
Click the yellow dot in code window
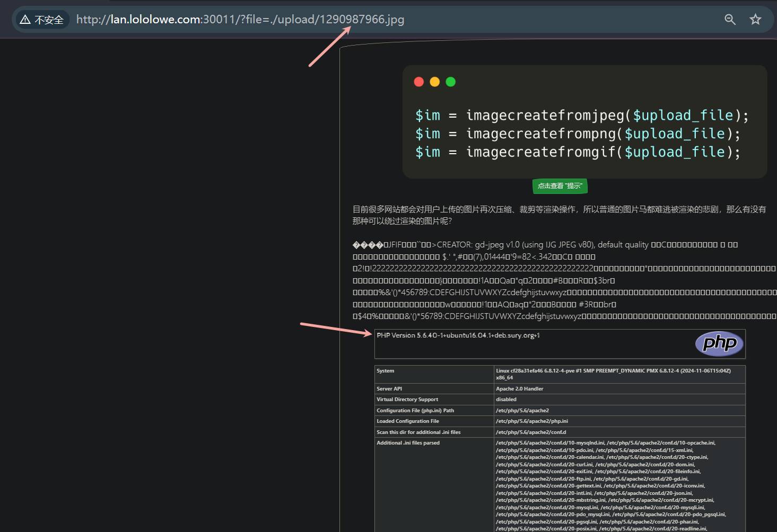[435, 82]
